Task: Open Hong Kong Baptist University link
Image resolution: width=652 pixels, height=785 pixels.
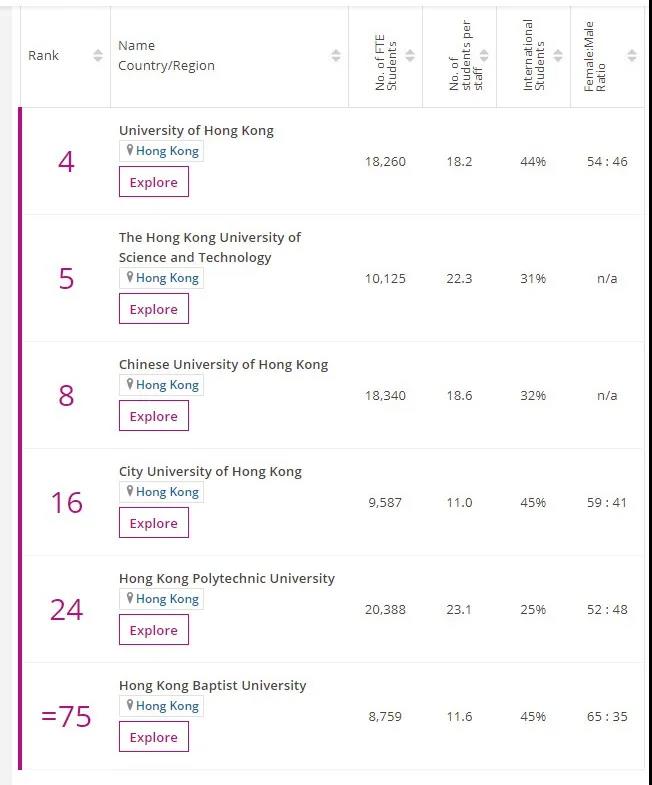Action: [x=212, y=685]
